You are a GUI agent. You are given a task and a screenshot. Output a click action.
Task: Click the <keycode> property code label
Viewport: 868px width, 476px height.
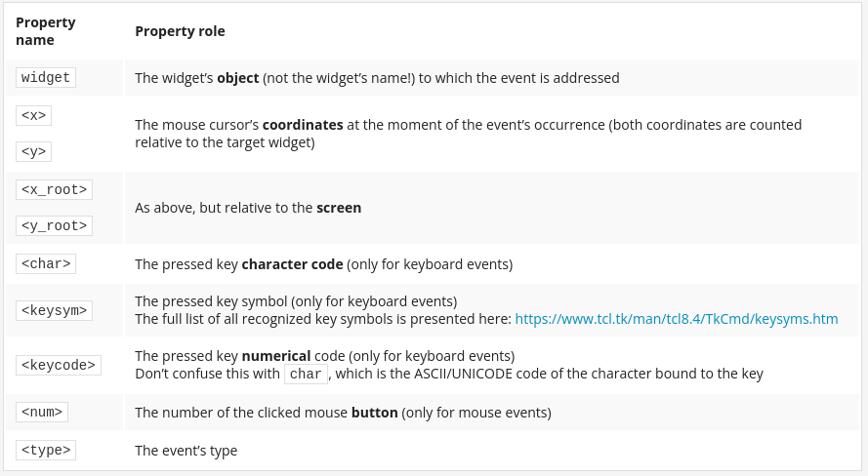pyautogui.click(x=59, y=365)
